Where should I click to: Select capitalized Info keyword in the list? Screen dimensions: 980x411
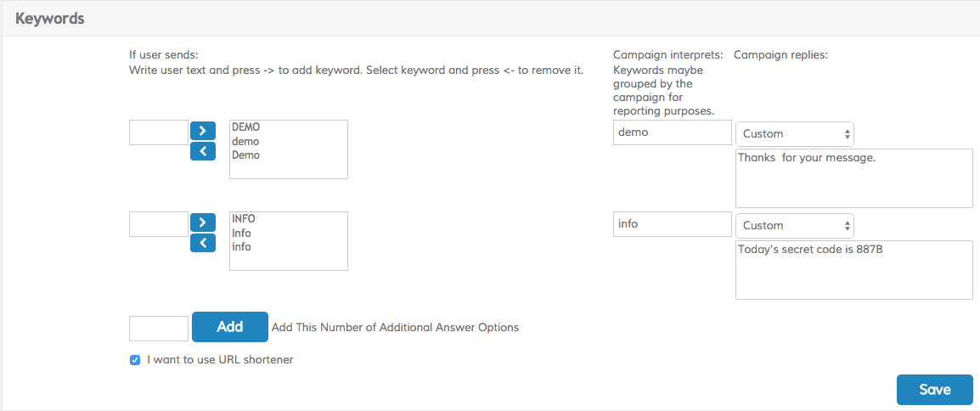241,233
